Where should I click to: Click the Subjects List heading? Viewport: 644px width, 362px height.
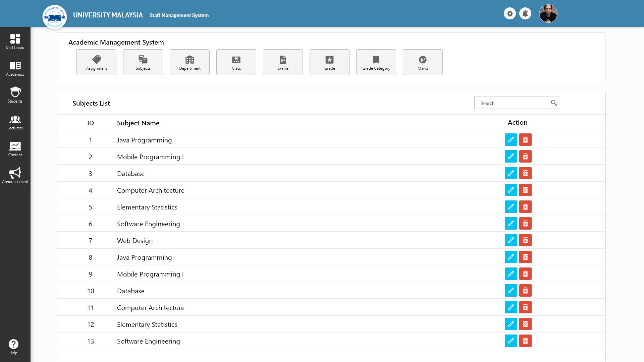(x=91, y=103)
